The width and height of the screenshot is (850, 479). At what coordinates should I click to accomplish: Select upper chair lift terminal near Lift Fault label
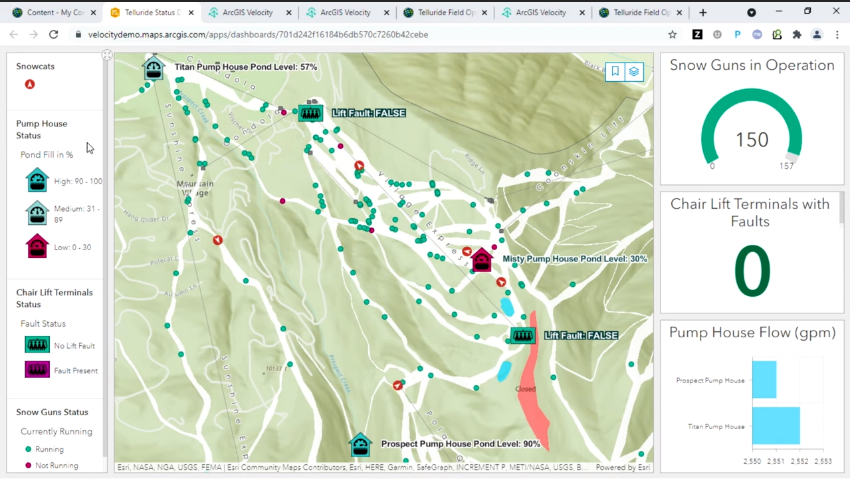311,113
